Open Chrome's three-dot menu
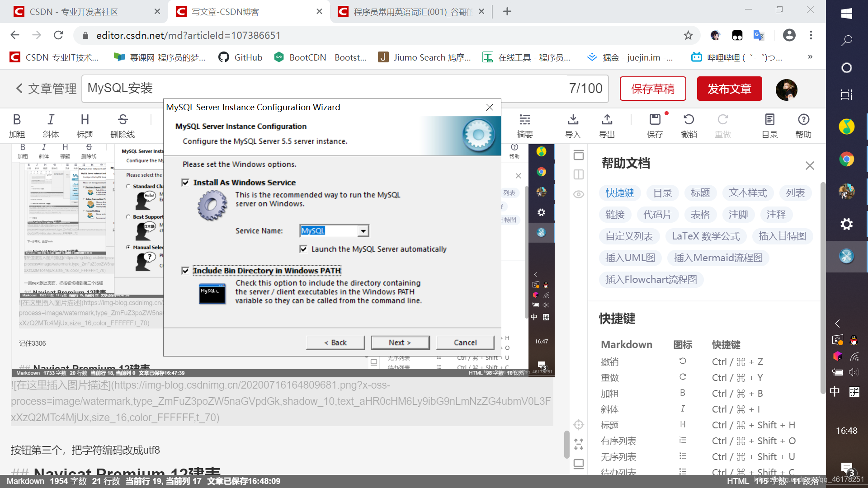 coord(811,35)
